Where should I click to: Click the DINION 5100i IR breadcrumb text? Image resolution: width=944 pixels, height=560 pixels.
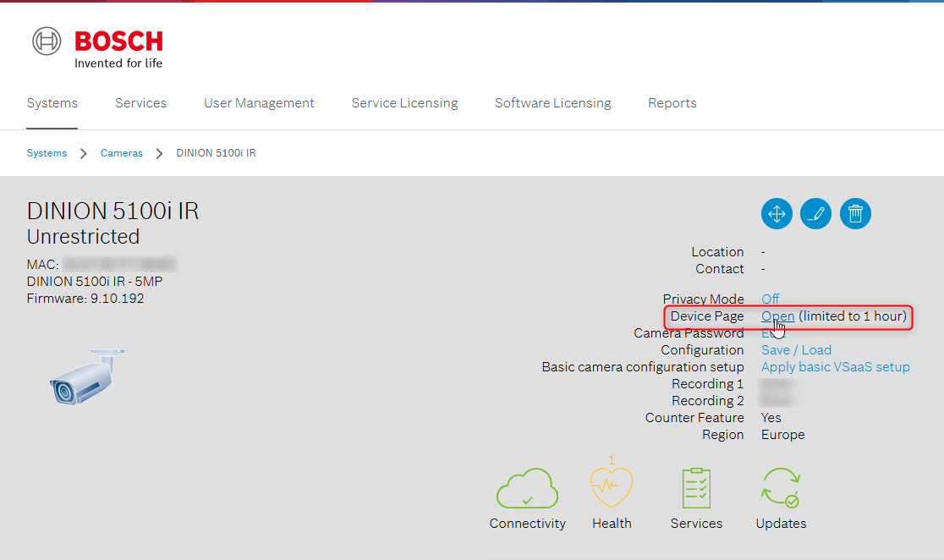[x=217, y=153]
